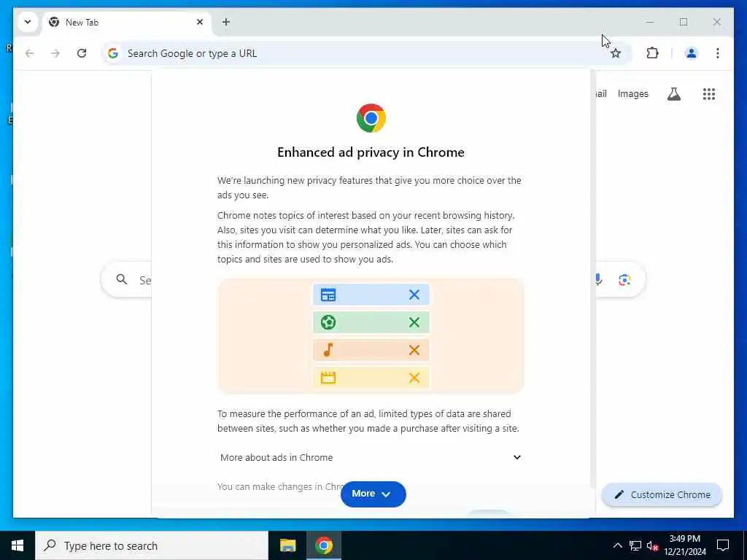Open the Images link
The image size is (747, 560).
(632, 94)
